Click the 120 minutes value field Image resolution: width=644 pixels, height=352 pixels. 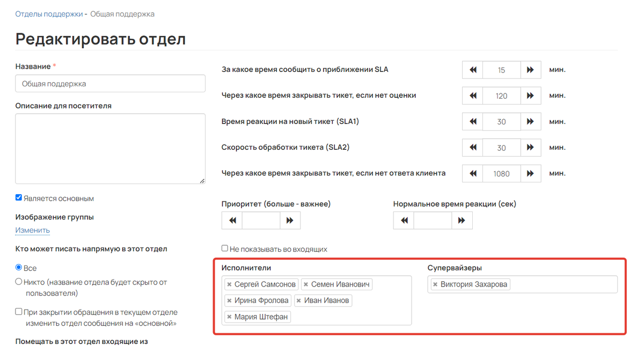point(502,96)
